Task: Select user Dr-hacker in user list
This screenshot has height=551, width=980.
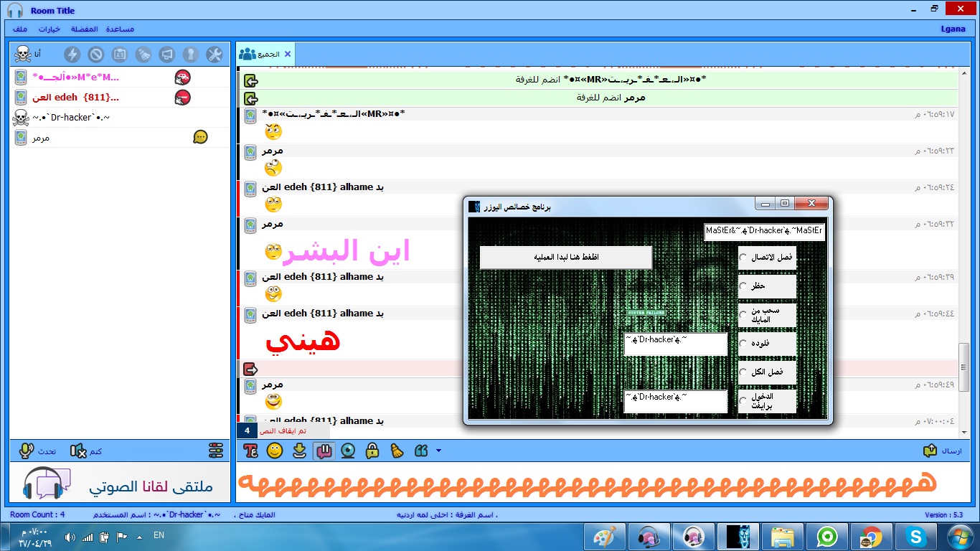Action: [x=121, y=118]
